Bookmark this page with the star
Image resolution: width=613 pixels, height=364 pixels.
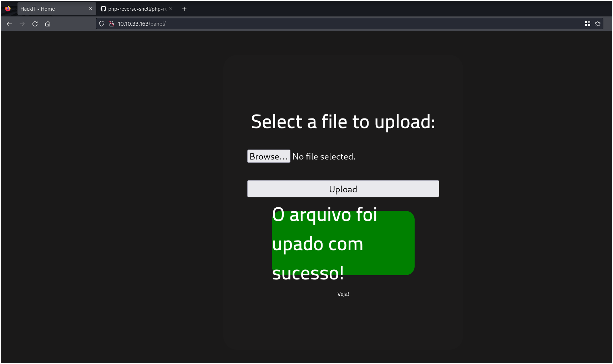click(598, 24)
